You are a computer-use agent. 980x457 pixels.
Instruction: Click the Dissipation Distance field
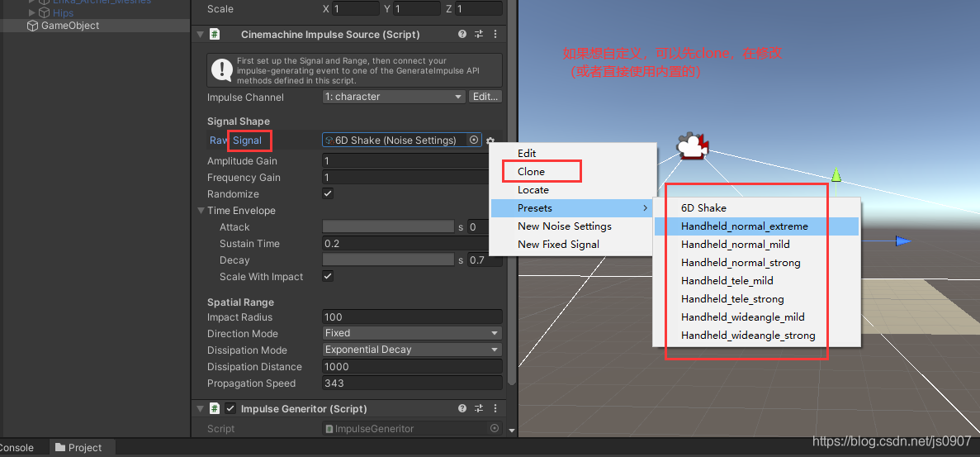413,366
